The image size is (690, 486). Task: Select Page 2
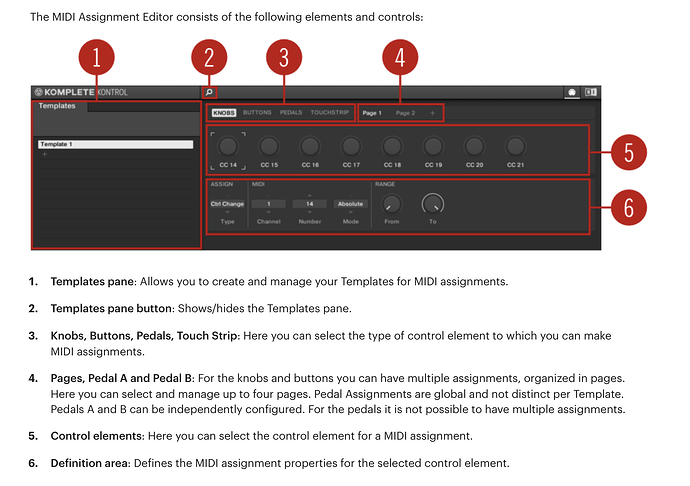[405, 113]
